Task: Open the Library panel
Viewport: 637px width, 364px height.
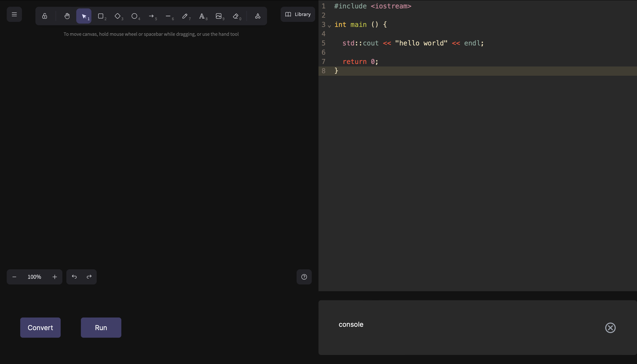Action: (x=298, y=14)
